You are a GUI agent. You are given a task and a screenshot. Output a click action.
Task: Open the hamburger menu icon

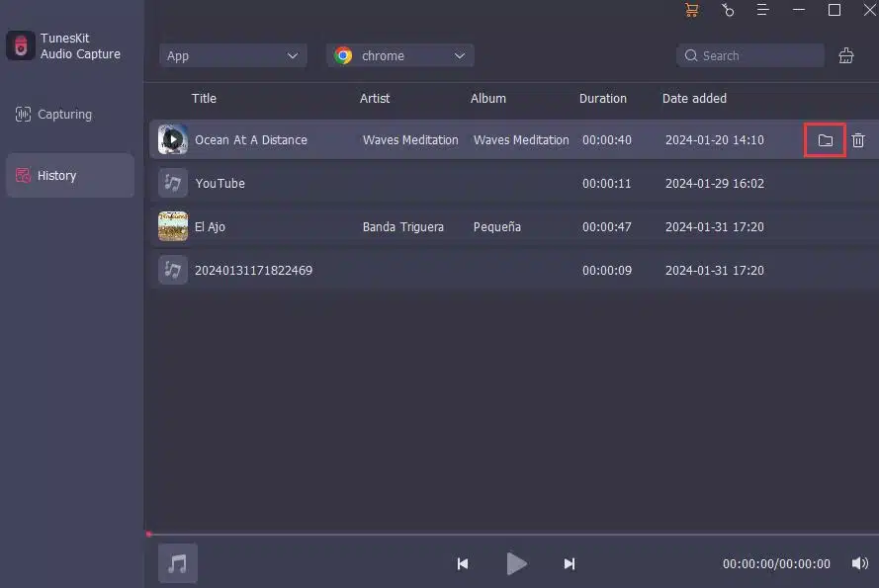coord(762,10)
